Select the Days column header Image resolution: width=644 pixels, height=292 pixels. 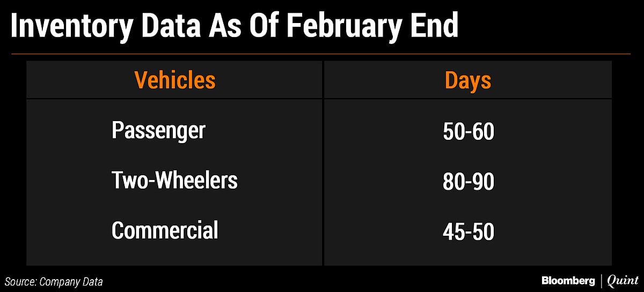click(x=468, y=80)
